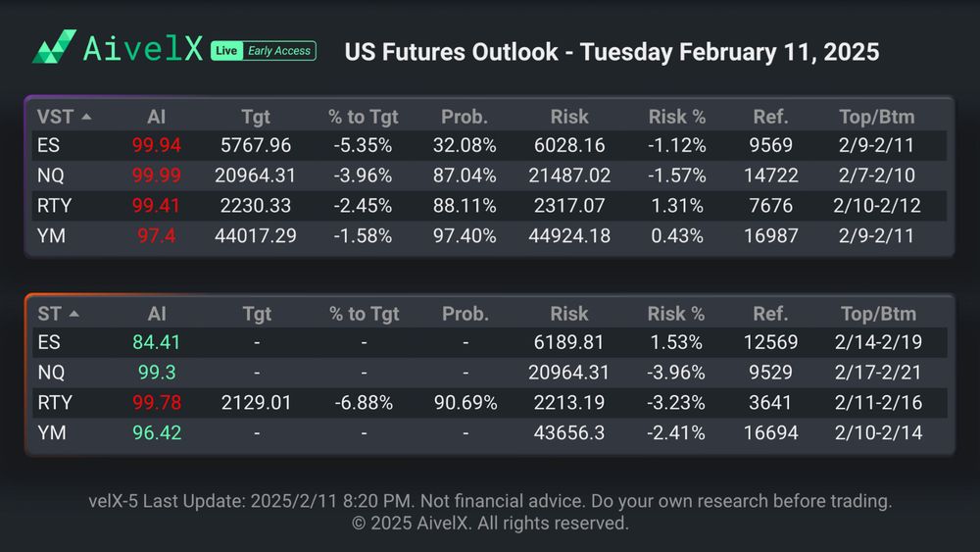980x552 pixels.
Task: Select the RTY row in ST table
Action: tap(53, 403)
